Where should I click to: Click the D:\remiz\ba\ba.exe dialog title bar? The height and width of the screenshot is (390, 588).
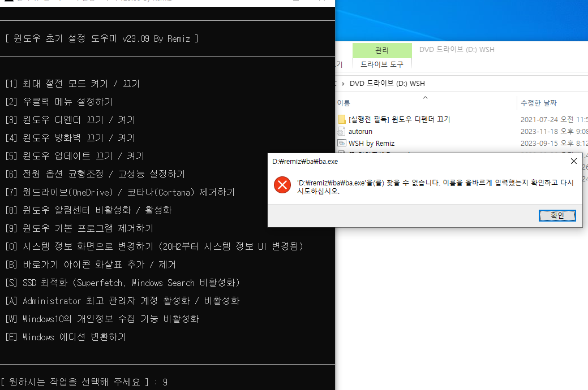click(x=396, y=161)
